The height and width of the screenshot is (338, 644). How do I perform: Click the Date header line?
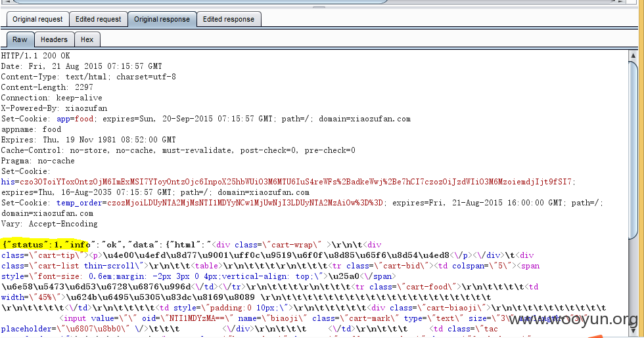(x=81, y=66)
